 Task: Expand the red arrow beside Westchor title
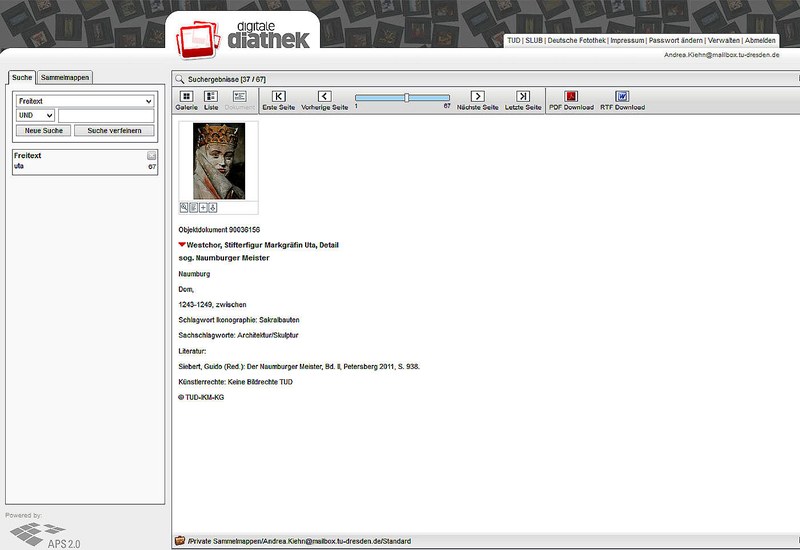pyautogui.click(x=182, y=244)
